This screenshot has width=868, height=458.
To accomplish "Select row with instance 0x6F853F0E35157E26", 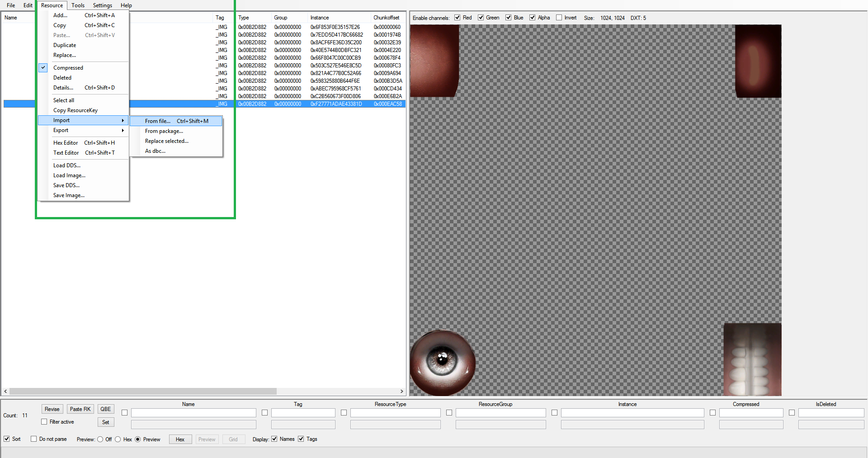I will click(x=335, y=27).
